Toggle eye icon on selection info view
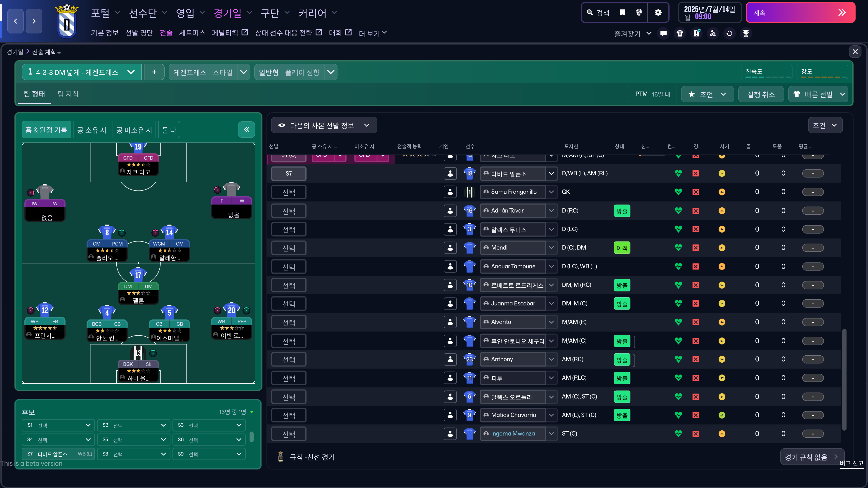 [x=282, y=125]
